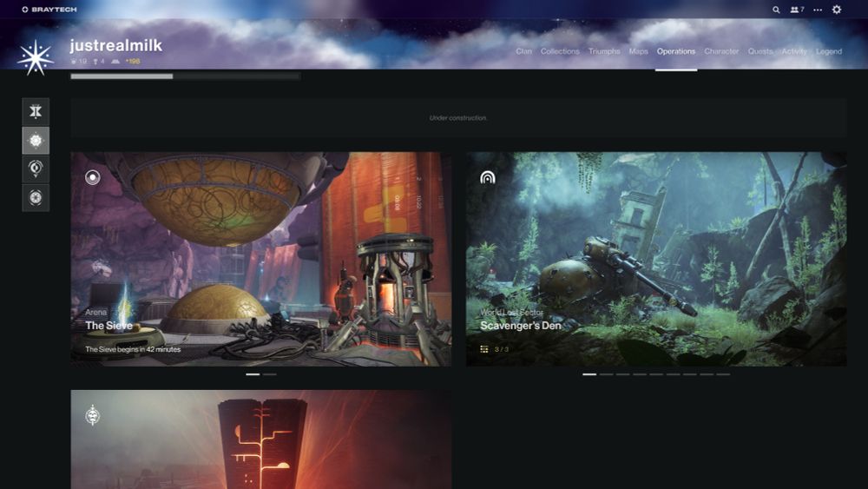Select the hourglass-shaped emblem in the sidebar
Image resolution: width=868 pixels, height=489 pixels.
point(36,111)
